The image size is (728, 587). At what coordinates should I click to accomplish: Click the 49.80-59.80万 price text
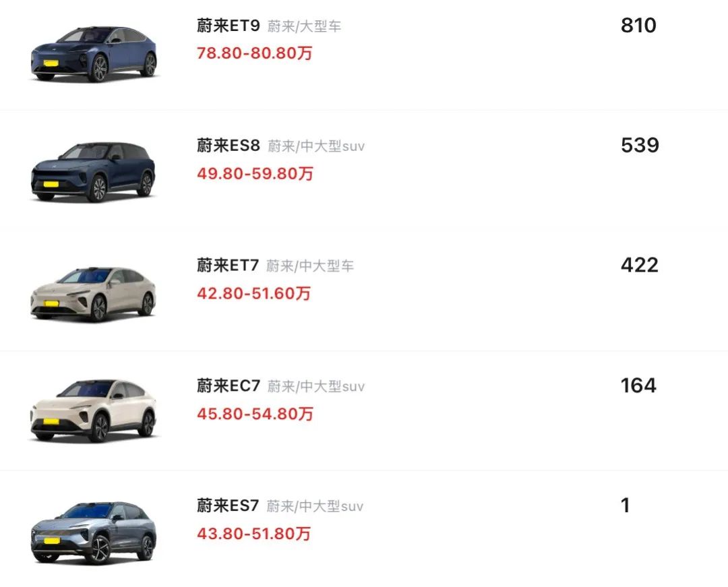click(255, 173)
